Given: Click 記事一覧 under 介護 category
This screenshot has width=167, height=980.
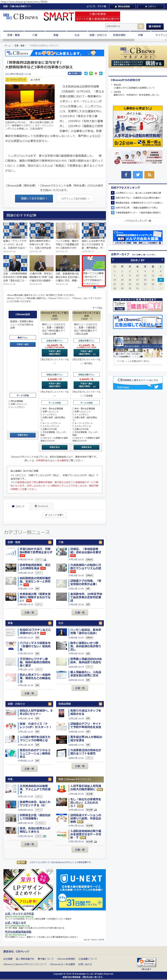Looking at the screenshot, I should coord(80,613).
